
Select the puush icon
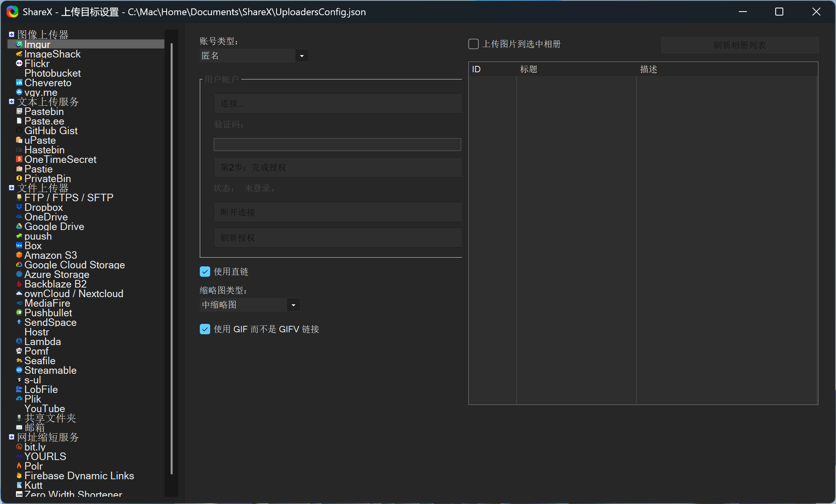pyautogui.click(x=19, y=236)
